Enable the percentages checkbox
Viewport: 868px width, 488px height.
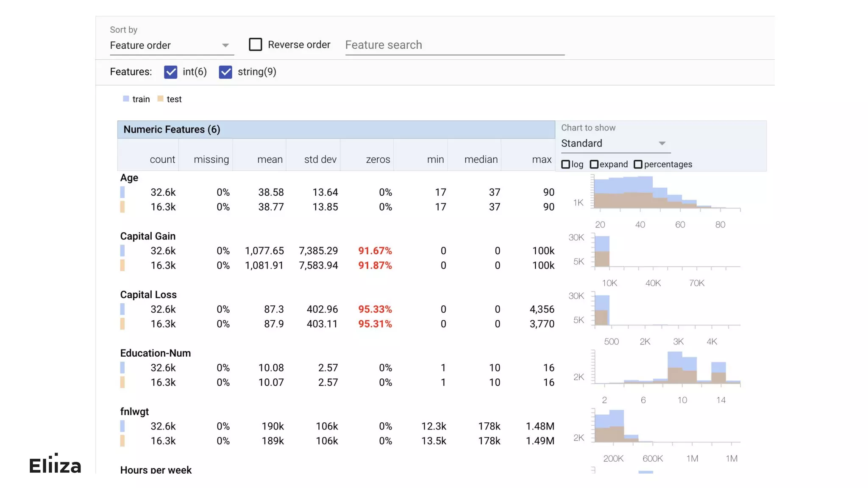tap(638, 164)
